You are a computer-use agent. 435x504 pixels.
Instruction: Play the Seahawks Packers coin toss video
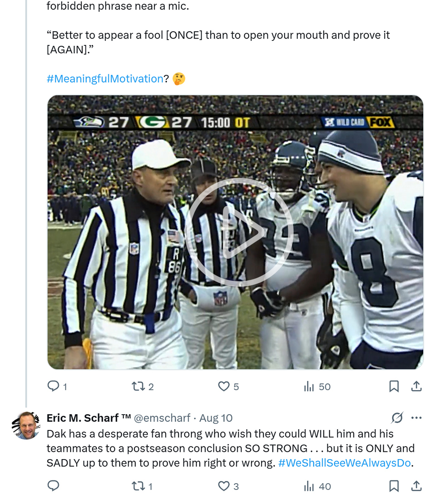point(239,232)
